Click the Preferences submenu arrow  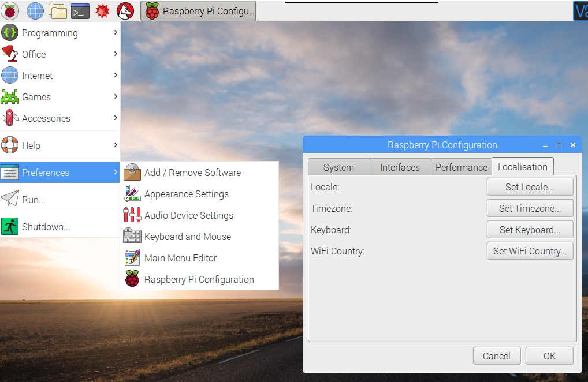[116, 173]
